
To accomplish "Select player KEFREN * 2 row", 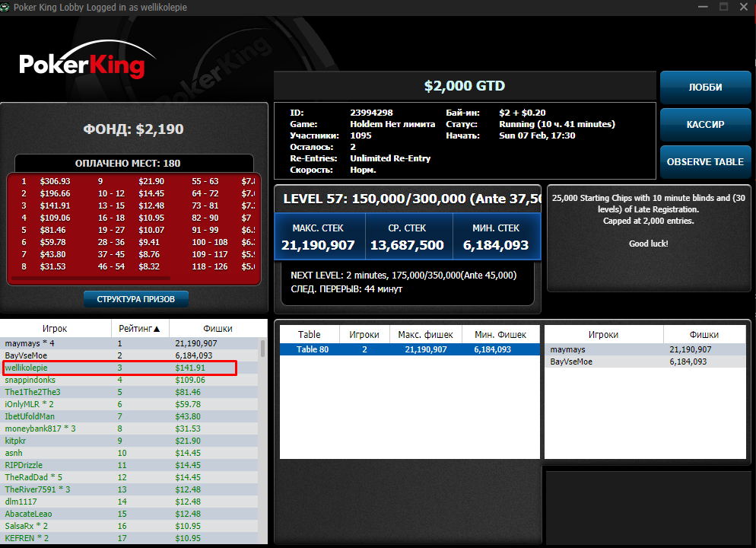I will (x=129, y=538).
